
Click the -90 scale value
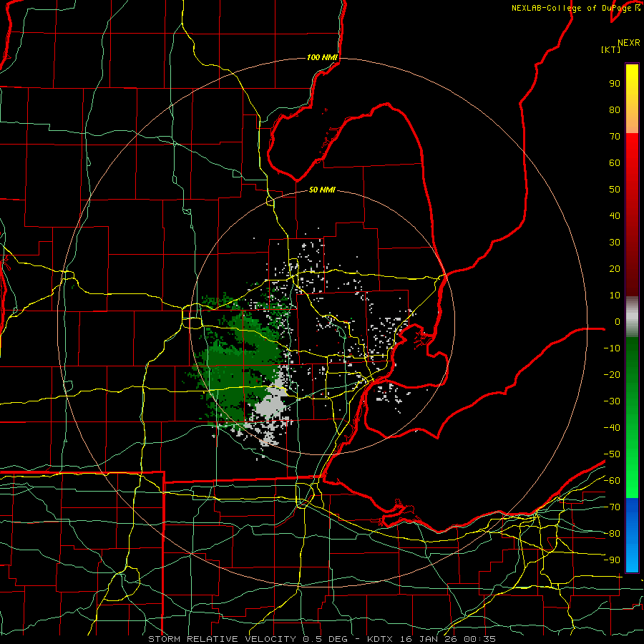tap(612, 560)
